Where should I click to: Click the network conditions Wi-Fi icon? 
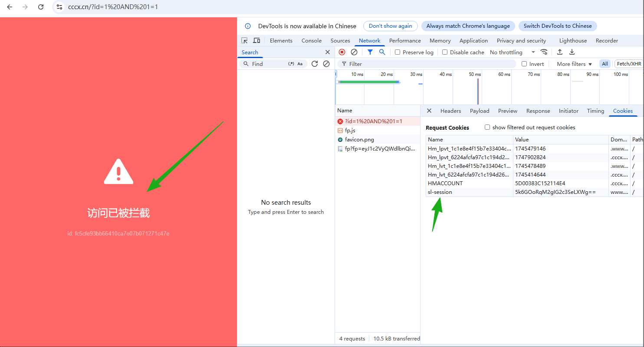(544, 52)
